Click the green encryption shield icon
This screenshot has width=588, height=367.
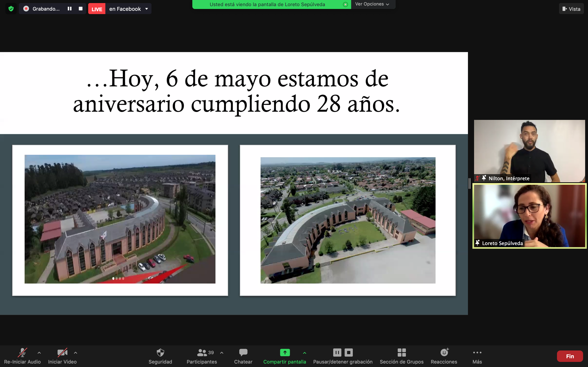click(x=11, y=9)
